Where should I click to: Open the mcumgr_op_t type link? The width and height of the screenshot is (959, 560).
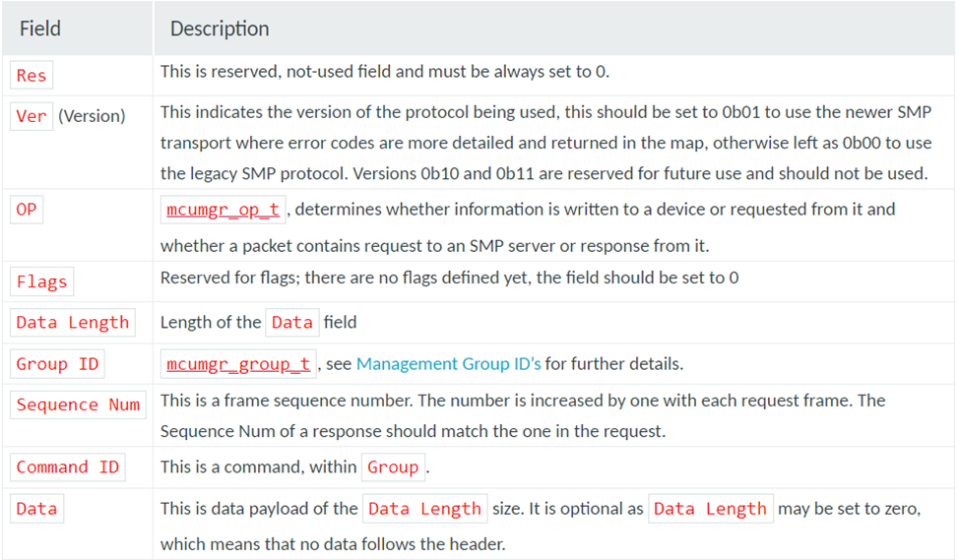224,209
